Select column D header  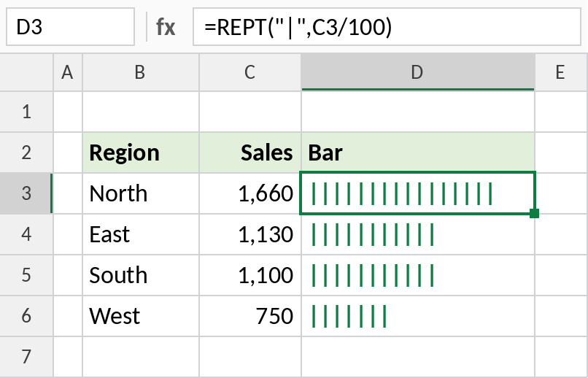tap(418, 72)
